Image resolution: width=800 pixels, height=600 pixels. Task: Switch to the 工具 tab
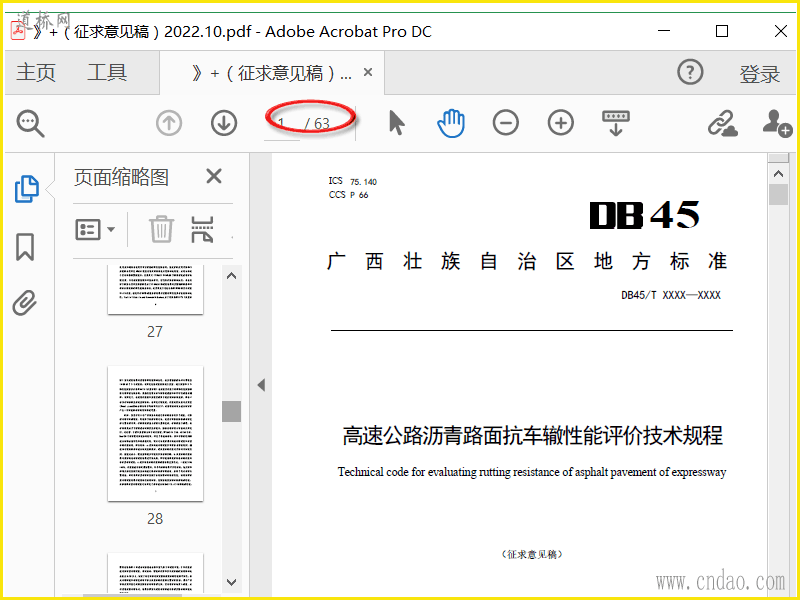click(107, 72)
